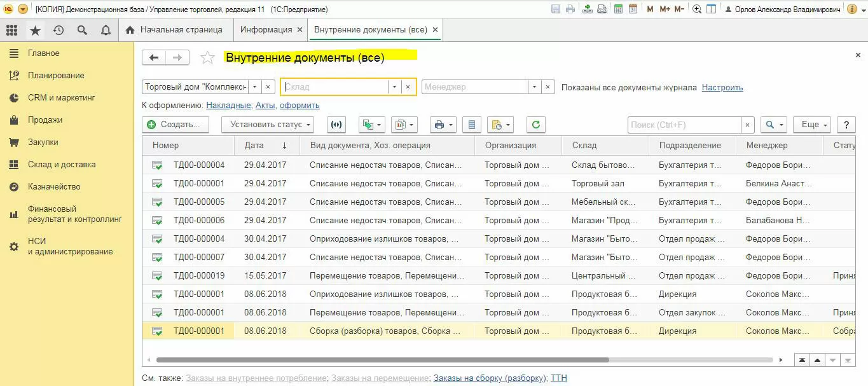Click the zoom magnifier icon in the title bar
This screenshot has width=868, height=386.
(x=697, y=9)
